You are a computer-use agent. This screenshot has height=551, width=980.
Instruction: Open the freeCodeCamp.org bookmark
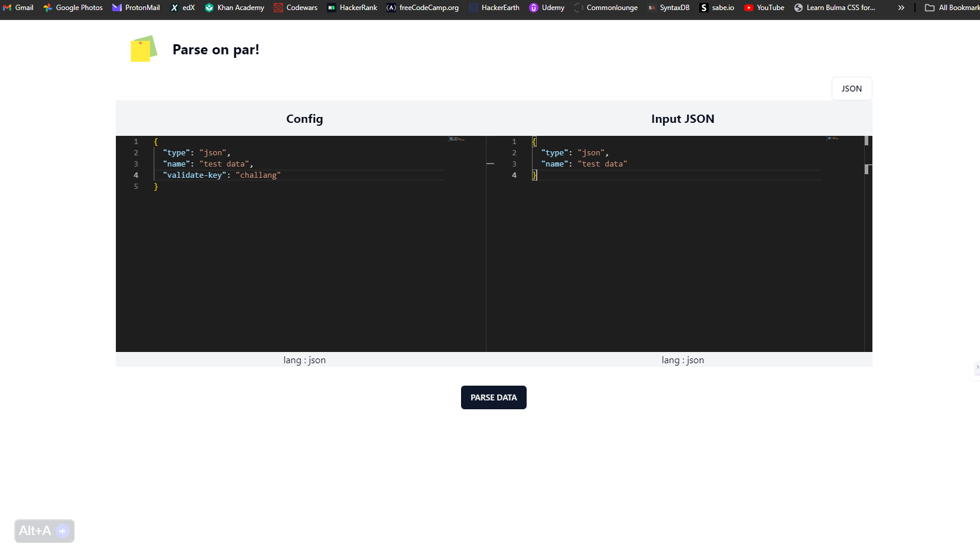(423, 8)
